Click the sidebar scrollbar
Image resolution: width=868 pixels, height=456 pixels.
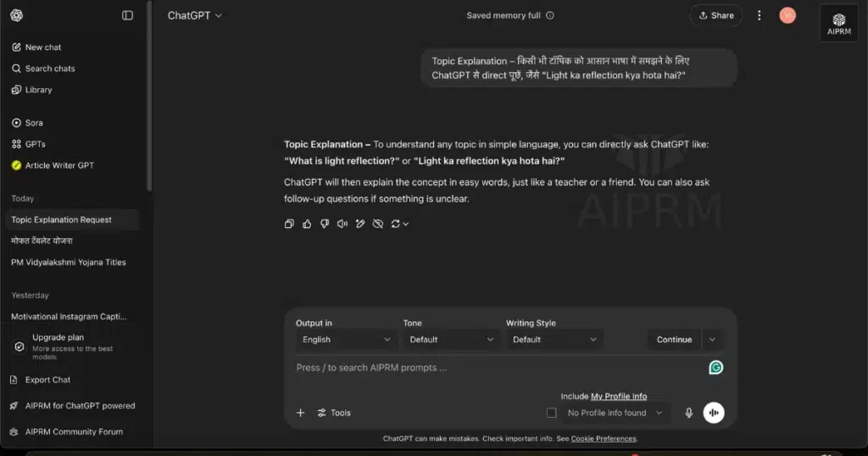[x=149, y=97]
